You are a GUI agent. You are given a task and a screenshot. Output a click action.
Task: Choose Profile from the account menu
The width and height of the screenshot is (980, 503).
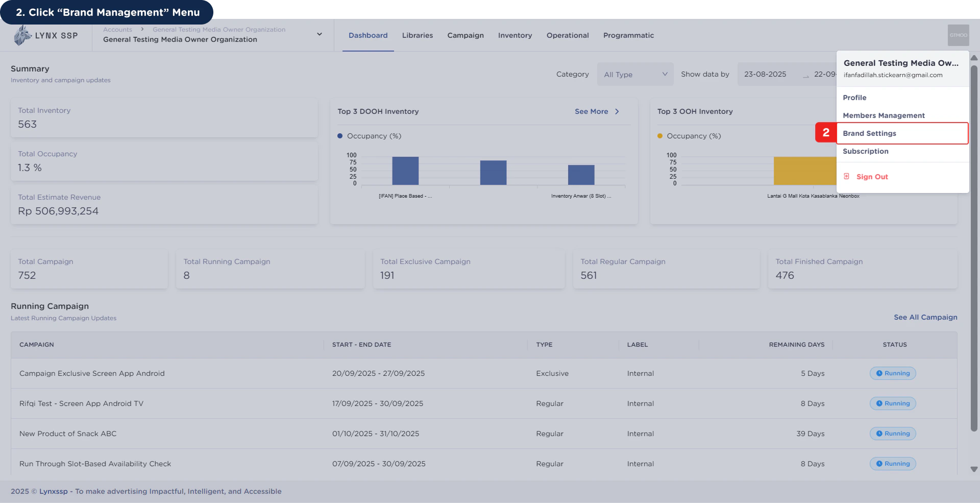point(902,98)
